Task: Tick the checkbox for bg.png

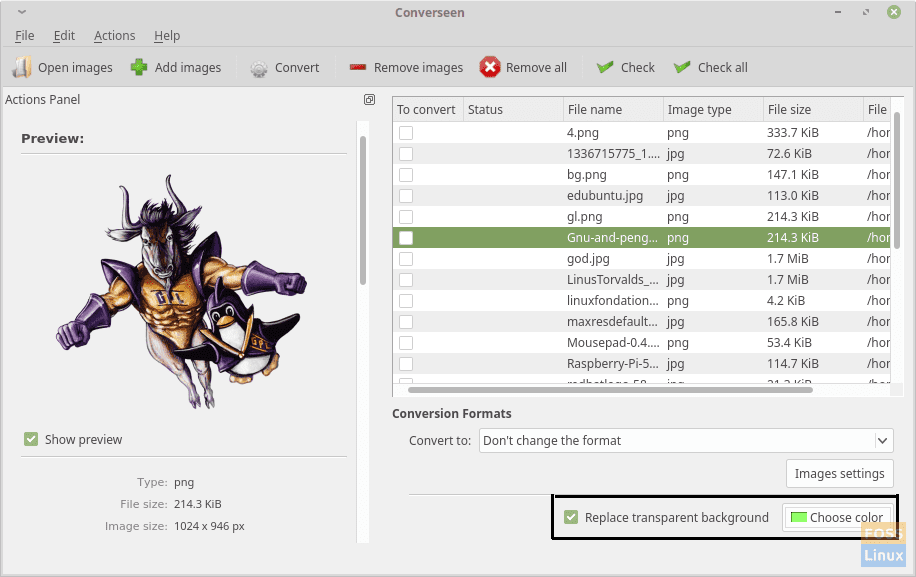Action: tap(406, 175)
